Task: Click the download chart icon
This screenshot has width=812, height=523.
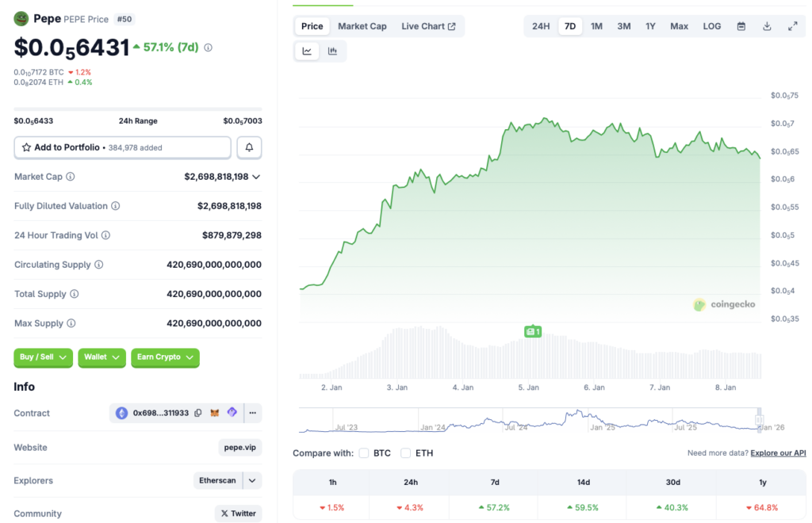Action: coord(767,25)
